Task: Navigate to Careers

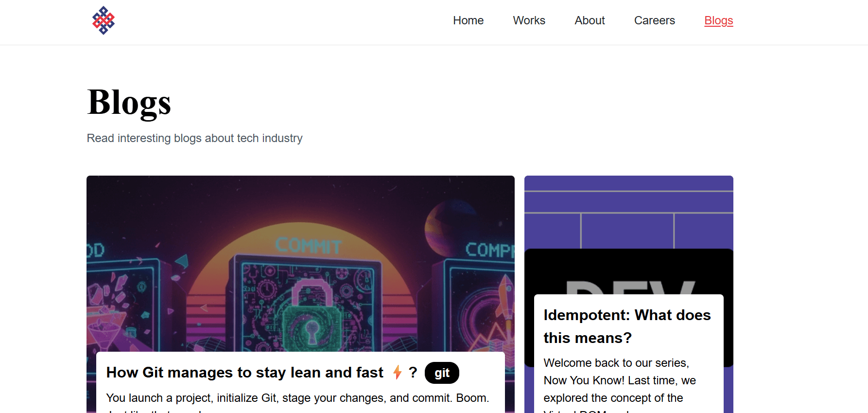Action: click(x=654, y=20)
